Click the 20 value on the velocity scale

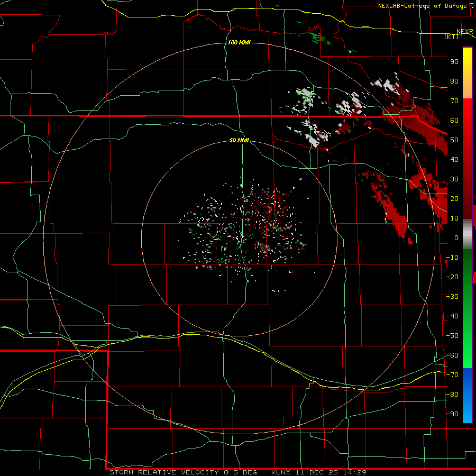click(x=454, y=199)
